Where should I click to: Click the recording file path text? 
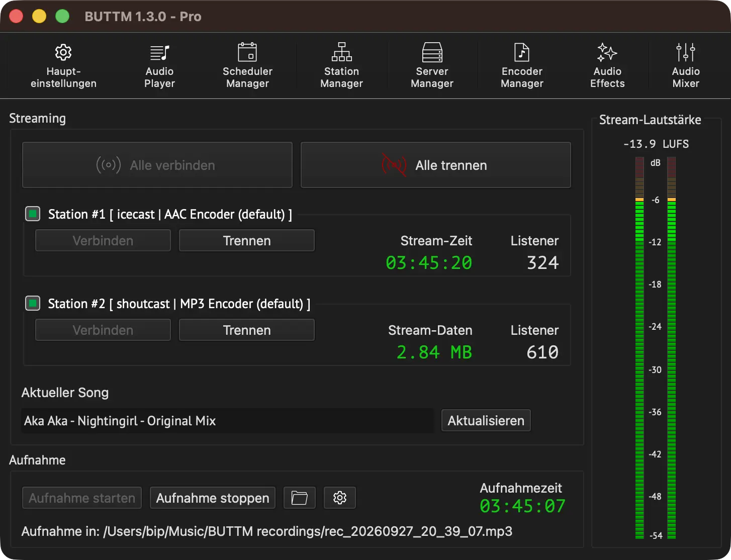tap(267, 531)
